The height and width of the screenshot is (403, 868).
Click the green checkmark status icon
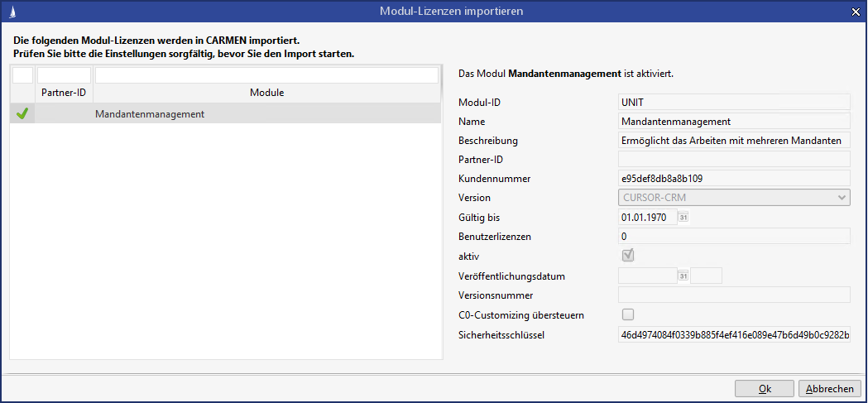22,114
